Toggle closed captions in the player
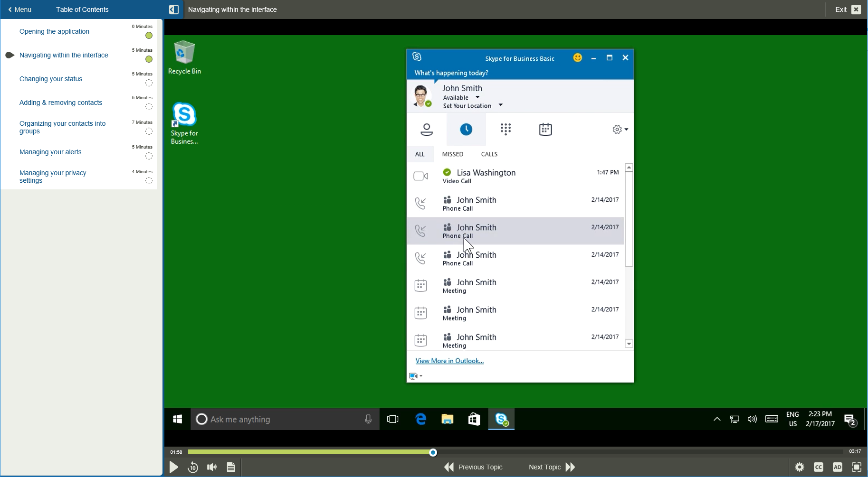Viewport: 868px width, 477px height. pyautogui.click(x=819, y=467)
